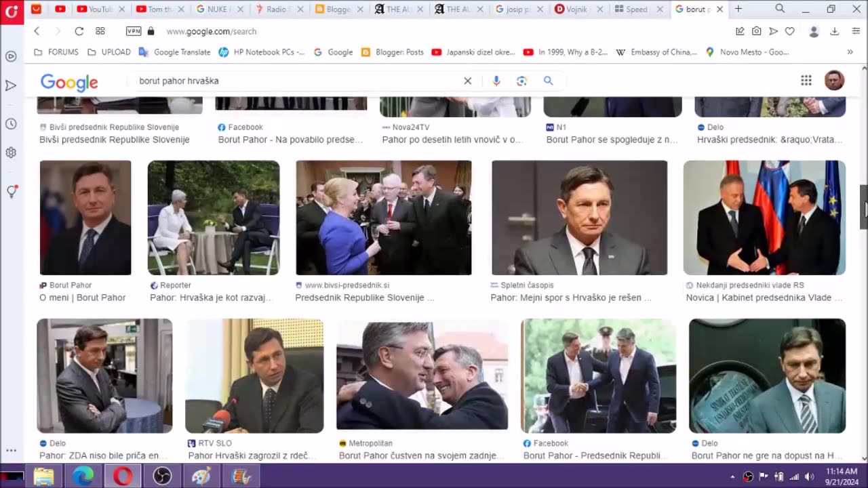Click the address bar URL field
Viewport: 868px width, 488px height.
(211, 31)
